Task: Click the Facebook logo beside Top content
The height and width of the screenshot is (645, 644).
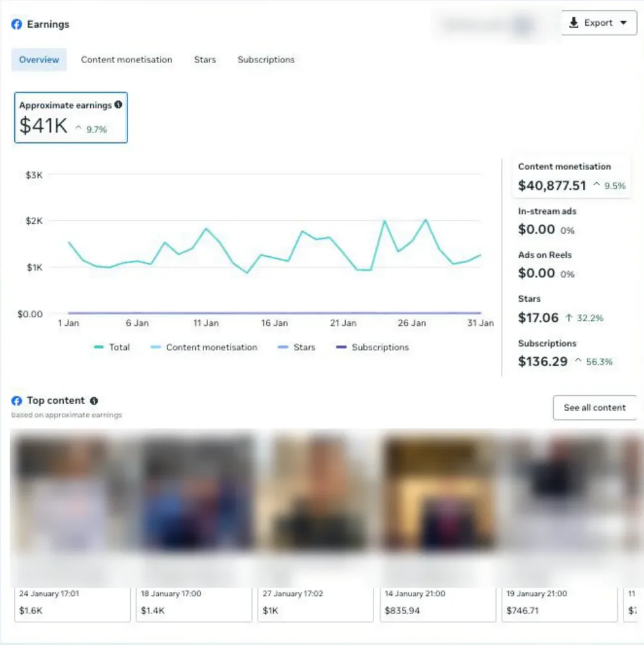Action: 17,400
